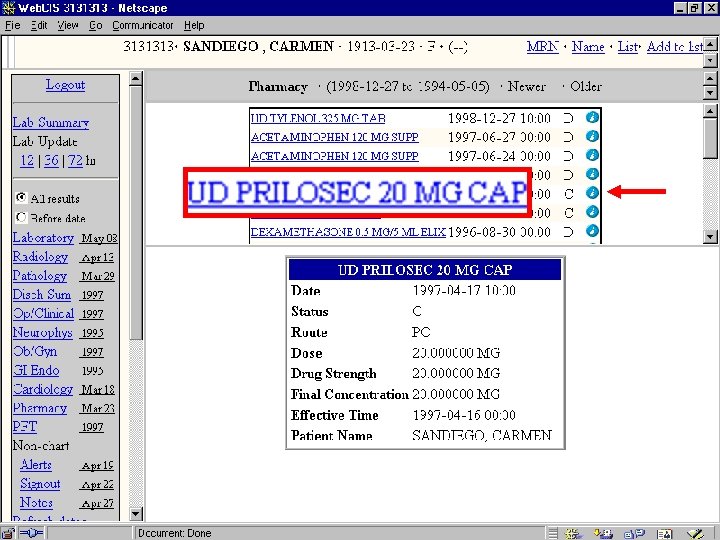Viewport: 720px width, 540px height.
Task: Click pharmacy list scrollbar down arrow
Action: click(710, 237)
